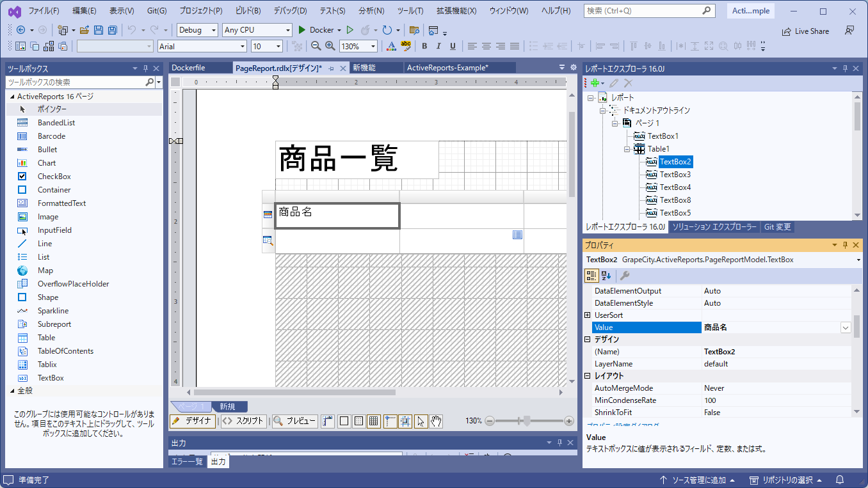Click the add green plus in Report Explorer
This screenshot has width=868, height=488.
pos(595,83)
